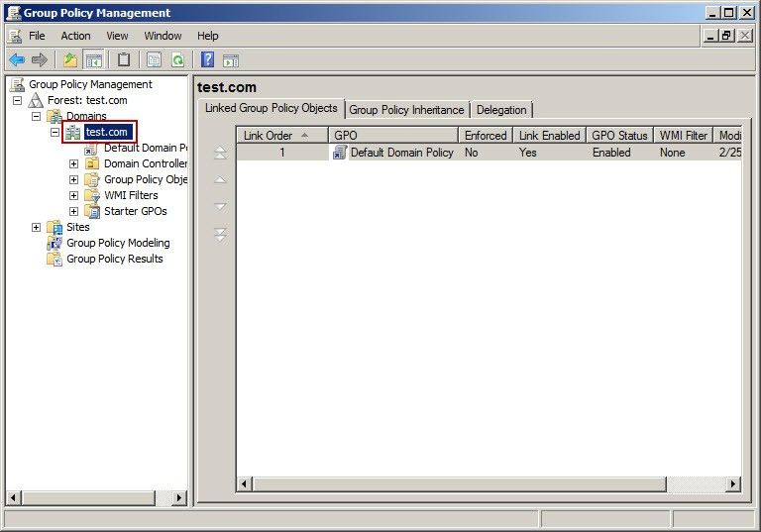
Task: Sort by Link Enabled column header
Action: [550, 136]
